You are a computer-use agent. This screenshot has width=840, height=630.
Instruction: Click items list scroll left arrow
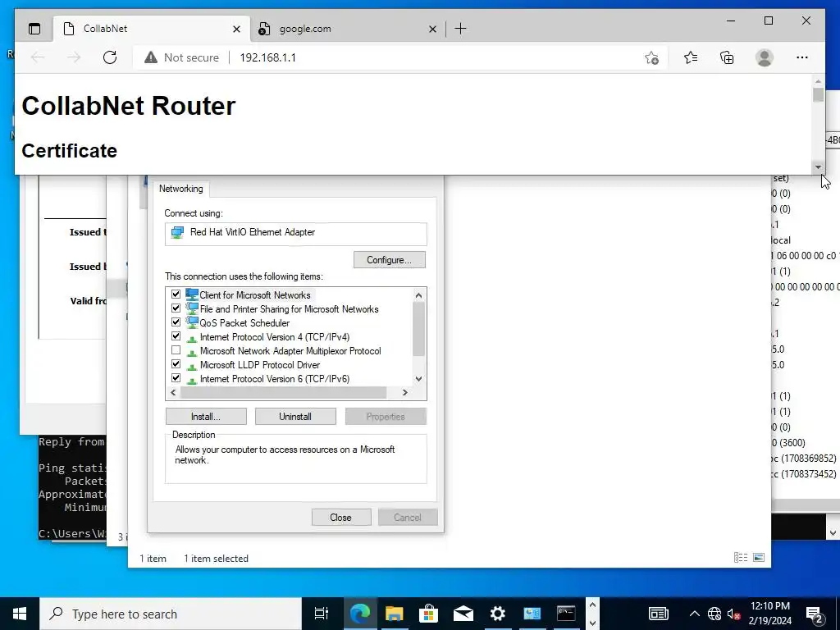(x=173, y=393)
